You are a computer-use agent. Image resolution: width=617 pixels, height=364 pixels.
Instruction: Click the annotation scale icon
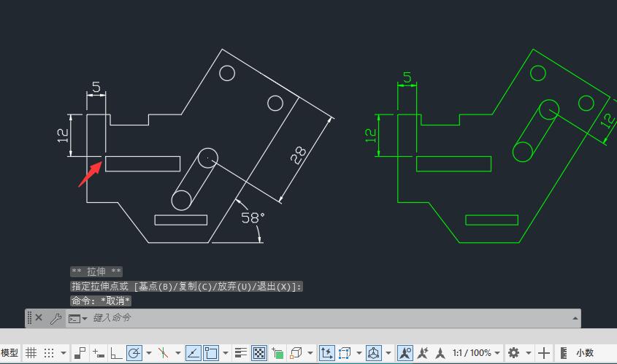click(x=440, y=353)
